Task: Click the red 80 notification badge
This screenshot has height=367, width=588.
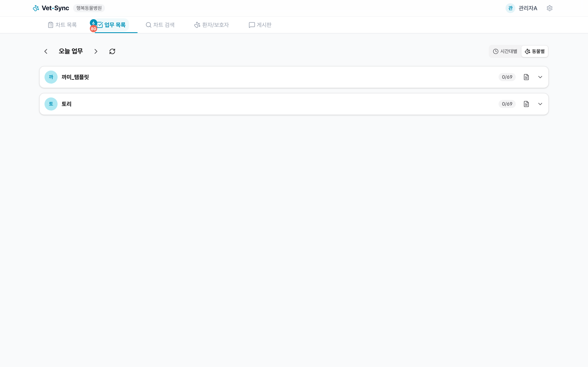Action: [x=93, y=29]
